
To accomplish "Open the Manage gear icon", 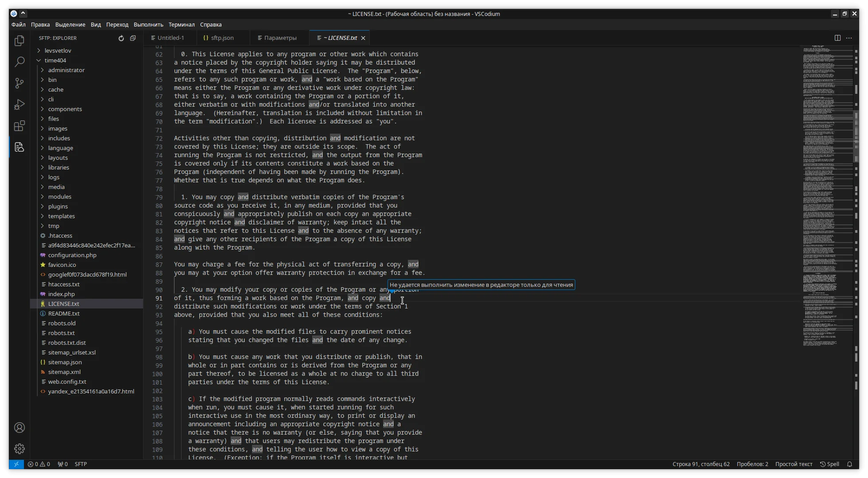I will (x=19, y=449).
